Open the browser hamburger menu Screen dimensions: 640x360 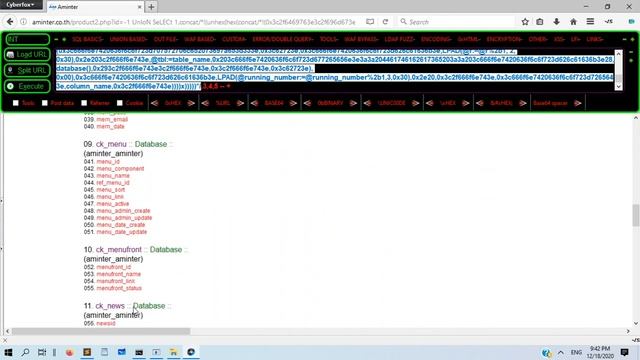pos(590,22)
